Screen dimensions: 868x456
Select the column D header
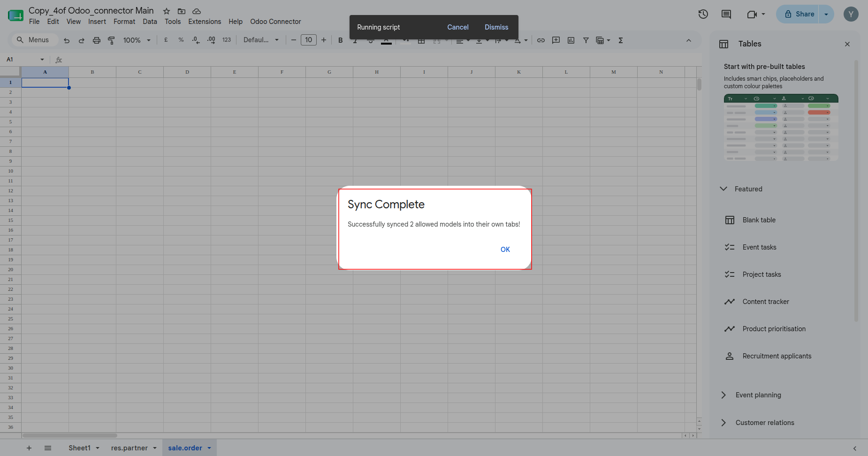click(187, 72)
